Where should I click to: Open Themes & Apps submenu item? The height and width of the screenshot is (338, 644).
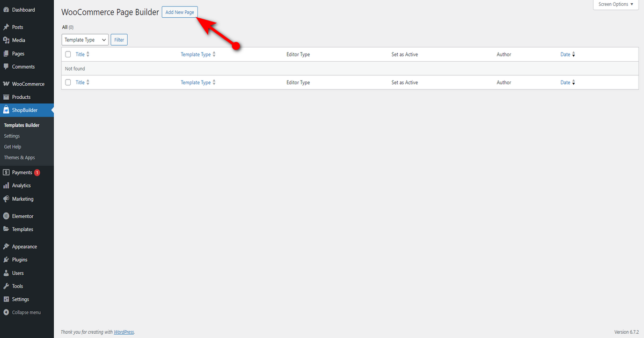pos(19,158)
